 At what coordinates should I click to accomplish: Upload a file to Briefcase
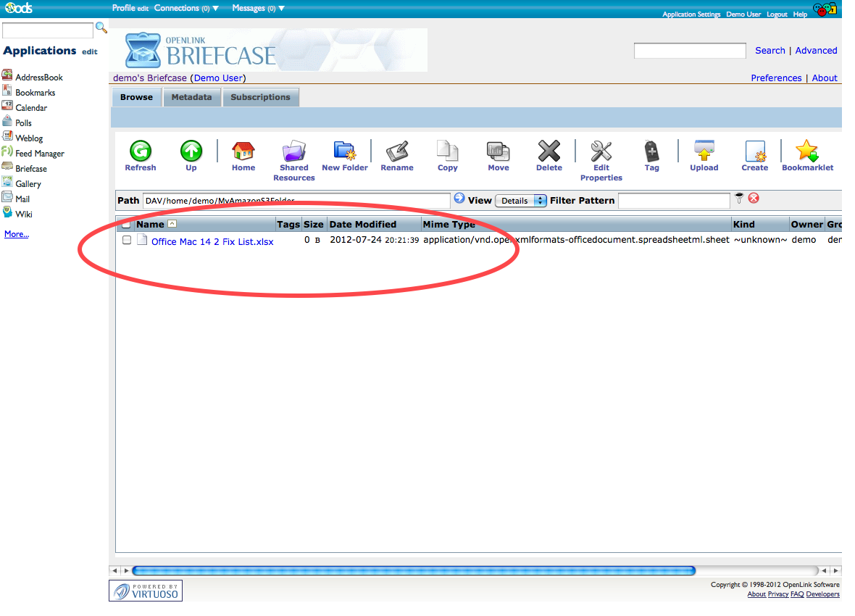[x=704, y=151]
